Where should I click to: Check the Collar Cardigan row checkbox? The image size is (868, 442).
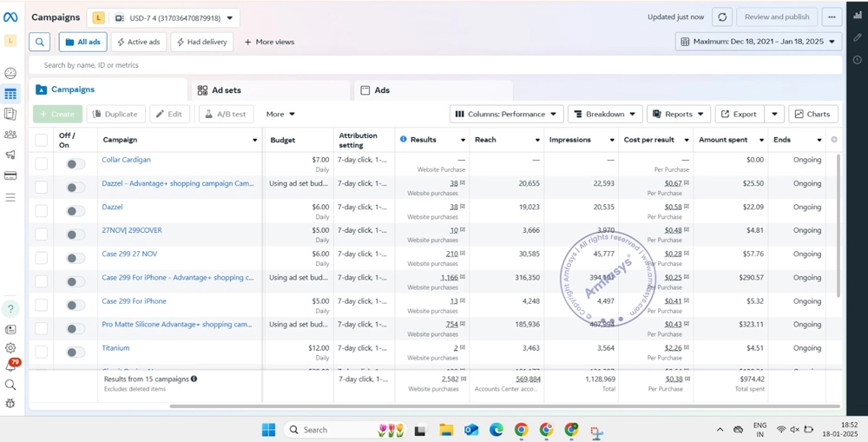(x=42, y=164)
